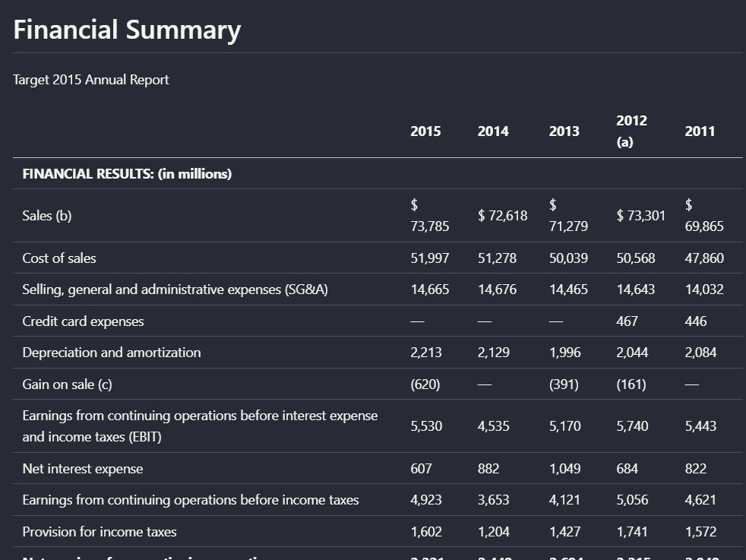Select depreciation value 2,213

(x=426, y=353)
